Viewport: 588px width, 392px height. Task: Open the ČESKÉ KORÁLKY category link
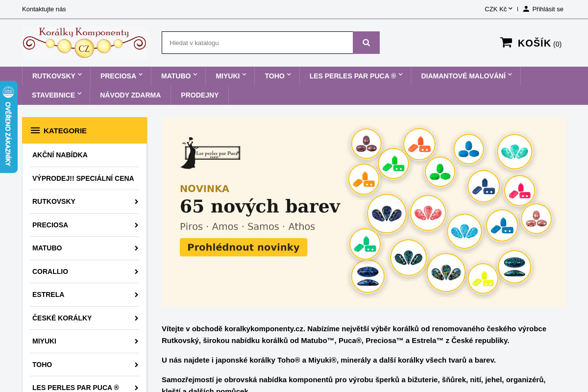point(62,318)
